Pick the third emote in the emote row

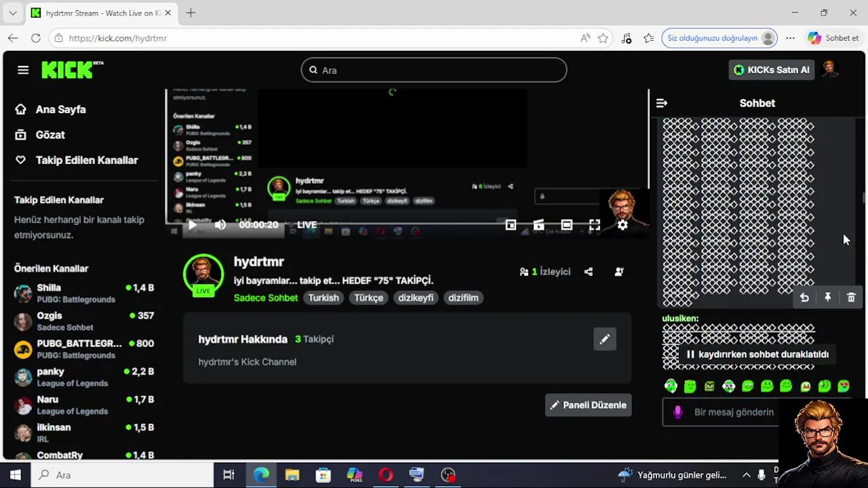tap(709, 386)
